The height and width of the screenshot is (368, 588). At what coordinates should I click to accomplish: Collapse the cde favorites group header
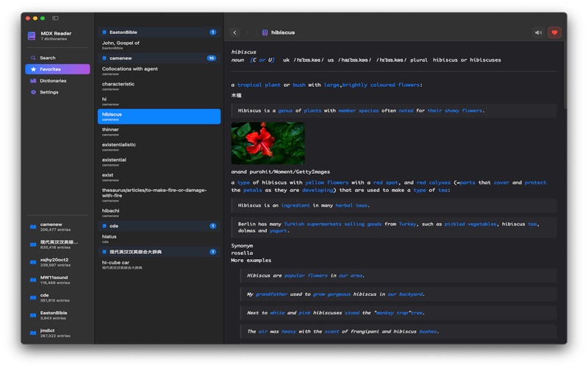point(159,226)
